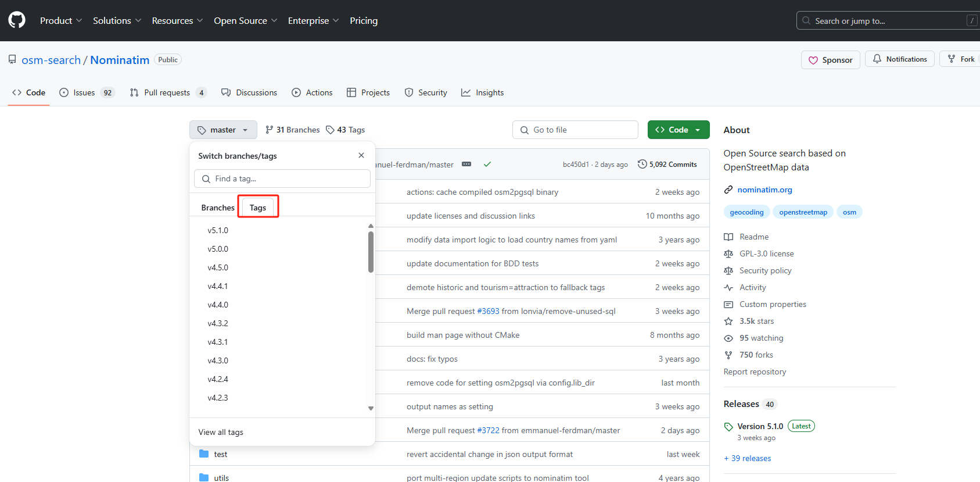980x482 pixels.
Task: Click the Fork icon in header
Action: click(952, 59)
